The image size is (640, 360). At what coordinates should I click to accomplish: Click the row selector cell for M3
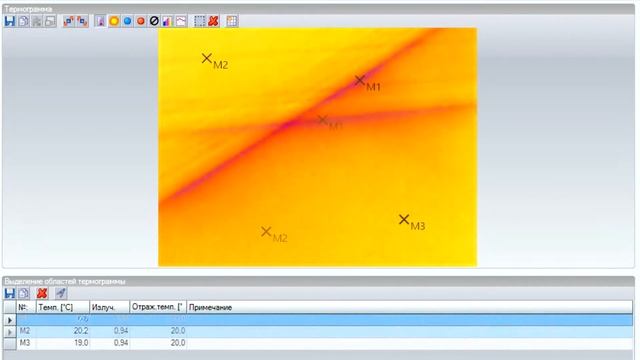tap(10, 344)
